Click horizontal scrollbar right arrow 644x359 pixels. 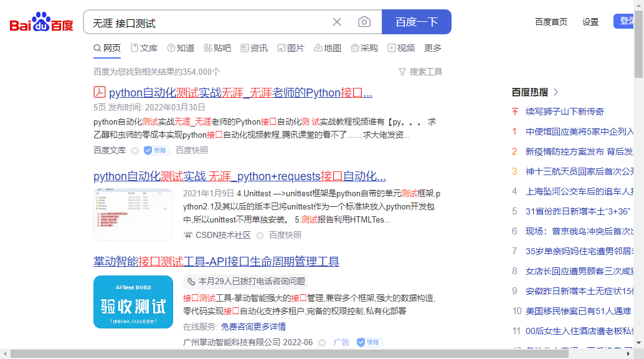click(628, 353)
